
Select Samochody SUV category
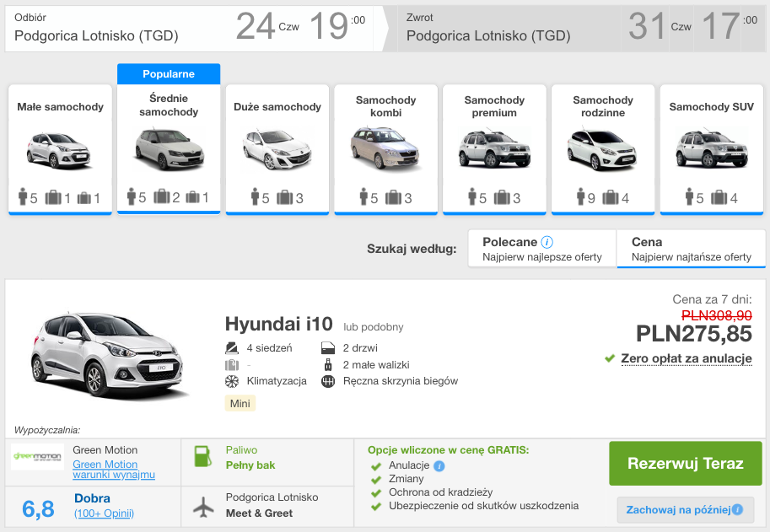pos(712,150)
